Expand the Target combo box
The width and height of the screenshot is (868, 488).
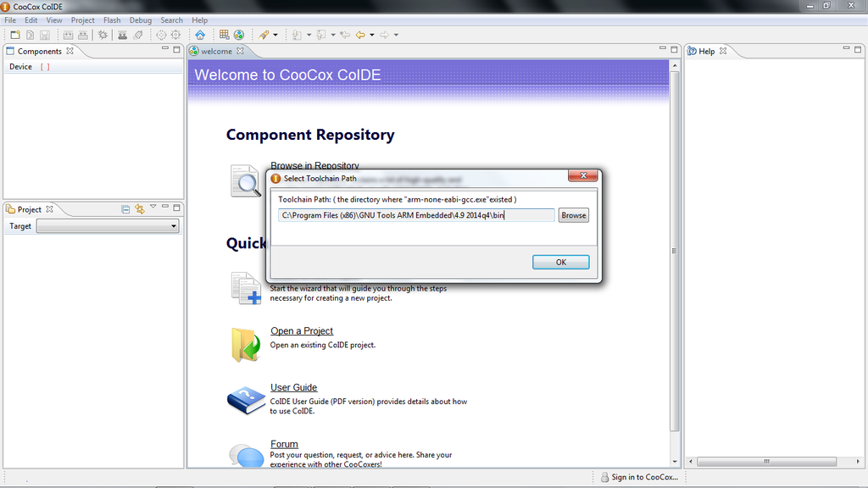coord(173,225)
